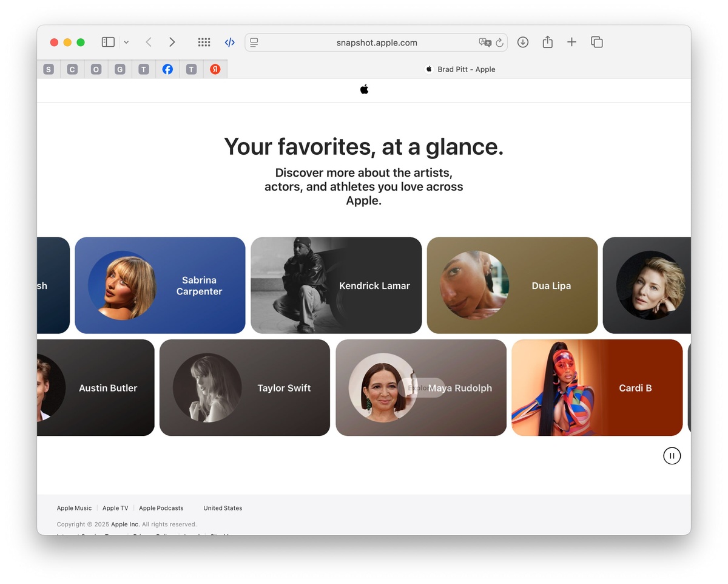Focus the snapshot.apple.com address field
The image size is (728, 584).
[x=376, y=42]
